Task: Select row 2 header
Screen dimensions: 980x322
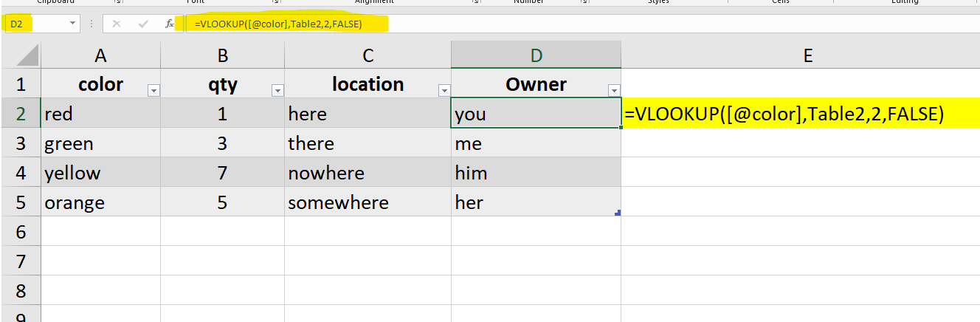Action: point(21,113)
